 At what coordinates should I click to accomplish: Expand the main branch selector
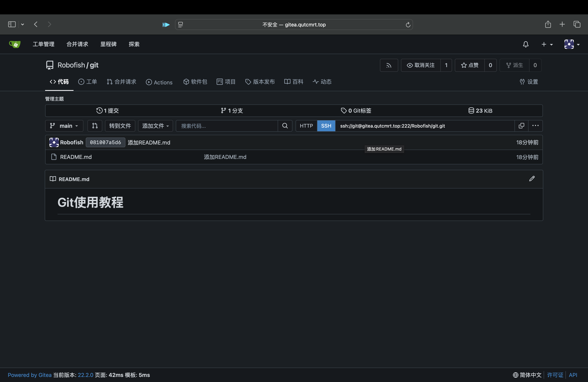click(64, 126)
